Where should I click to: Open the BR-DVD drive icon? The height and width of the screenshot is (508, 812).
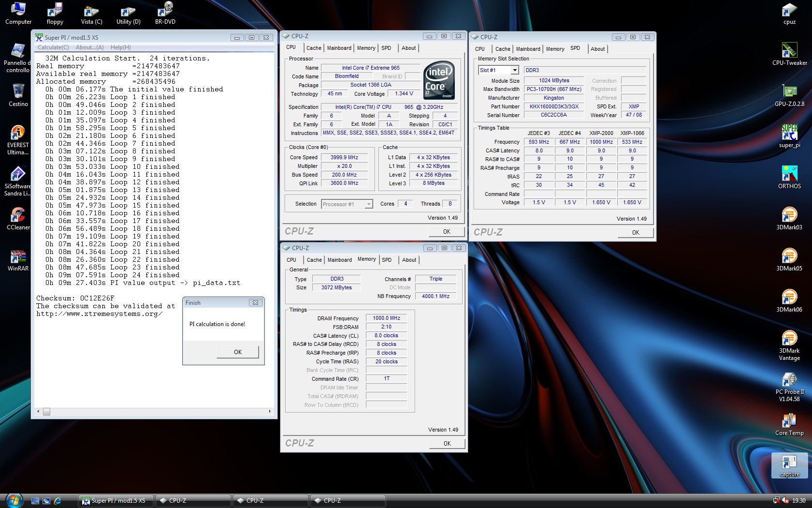(165, 13)
